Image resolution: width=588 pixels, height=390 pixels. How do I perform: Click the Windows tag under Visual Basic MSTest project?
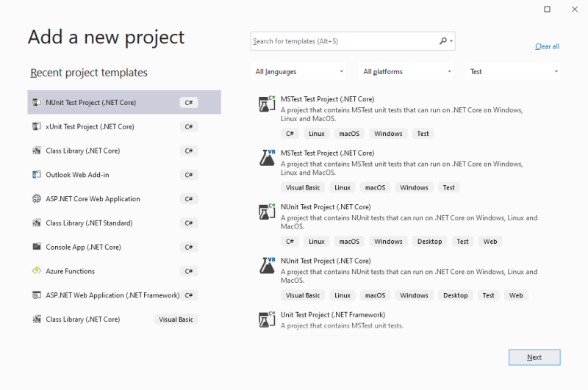414,188
